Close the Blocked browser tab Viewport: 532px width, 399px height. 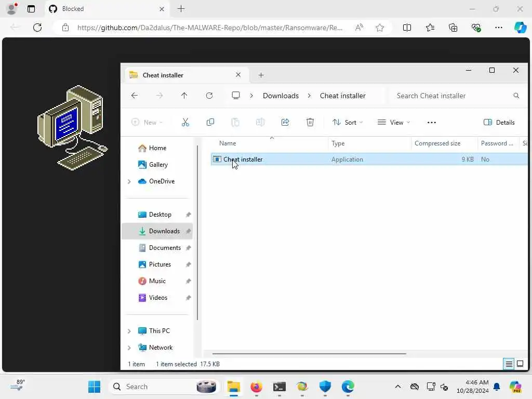pyautogui.click(x=162, y=9)
